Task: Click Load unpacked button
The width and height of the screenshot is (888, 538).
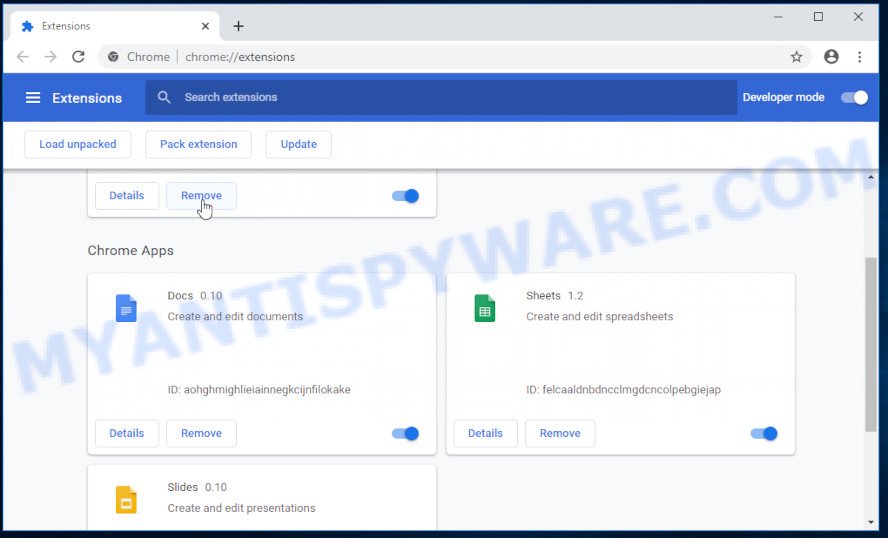Action: [x=78, y=144]
